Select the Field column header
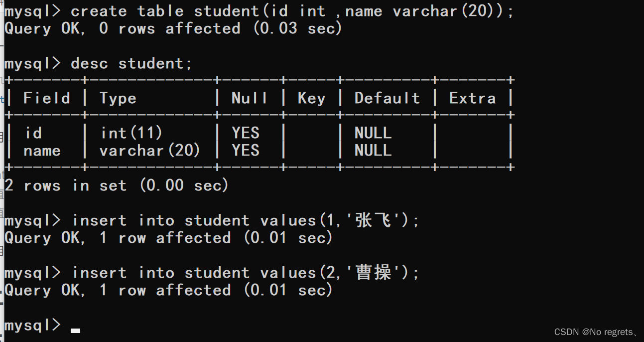 47,98
